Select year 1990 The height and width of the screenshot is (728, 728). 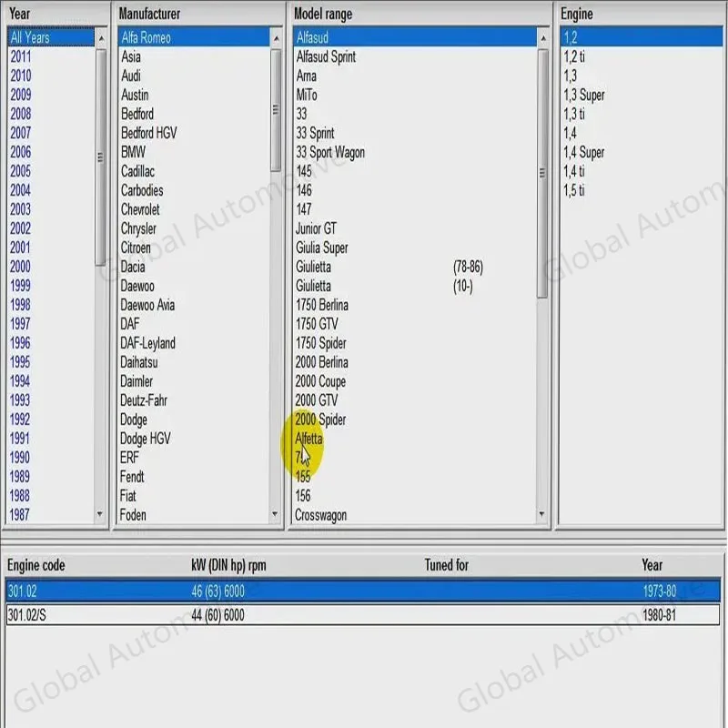coord(20,458)
